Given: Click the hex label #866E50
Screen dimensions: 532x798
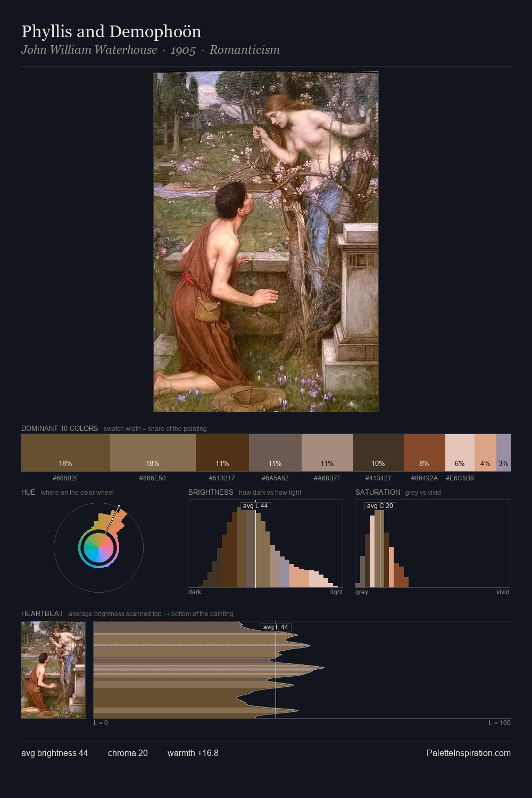Looking at the screenshot, I should pyautogui.click(x=153, y=478).
